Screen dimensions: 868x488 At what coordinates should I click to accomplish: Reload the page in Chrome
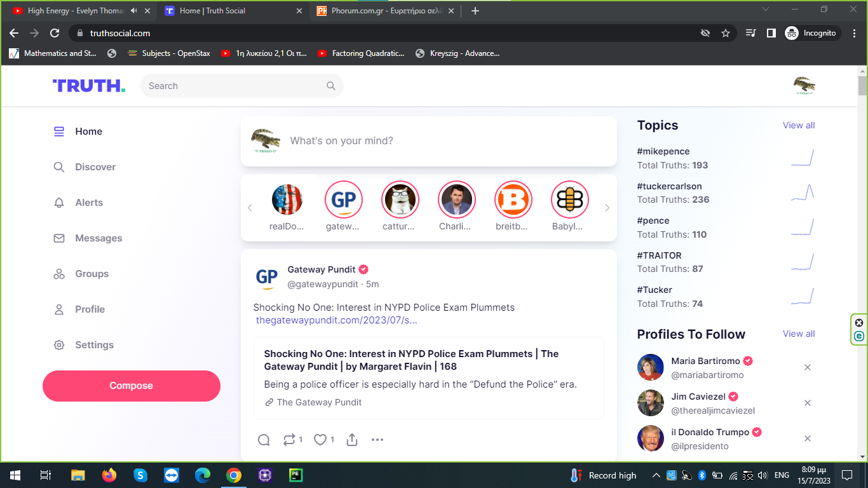click(x=55, y=33)
